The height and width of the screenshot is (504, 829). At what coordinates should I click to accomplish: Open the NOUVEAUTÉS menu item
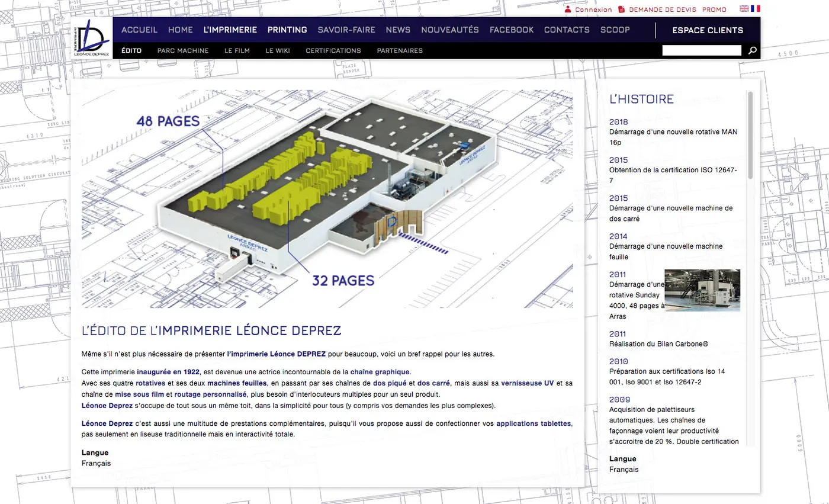(x=450, y=30)
